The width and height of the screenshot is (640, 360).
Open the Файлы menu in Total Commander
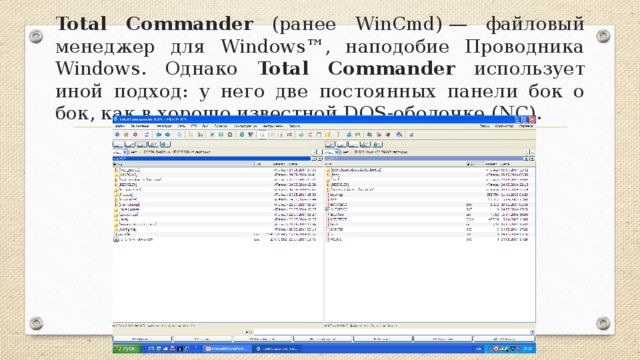(x=120, y=126)
